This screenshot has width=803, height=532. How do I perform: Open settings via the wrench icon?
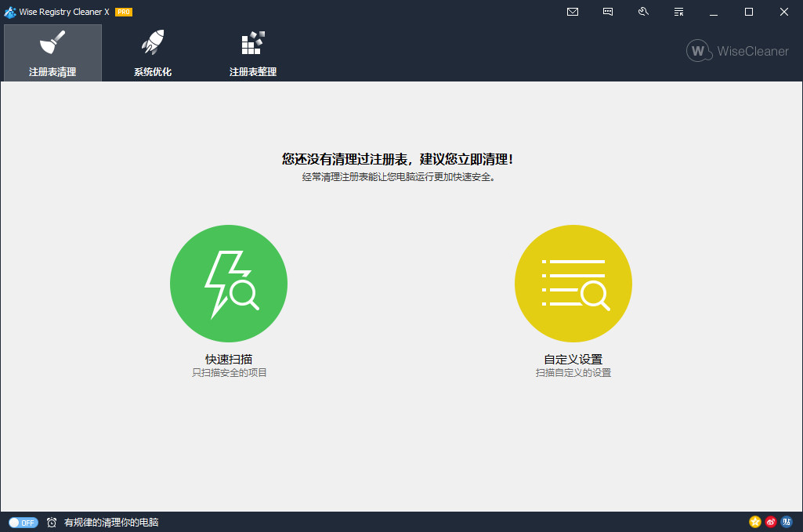pos(643,12)
